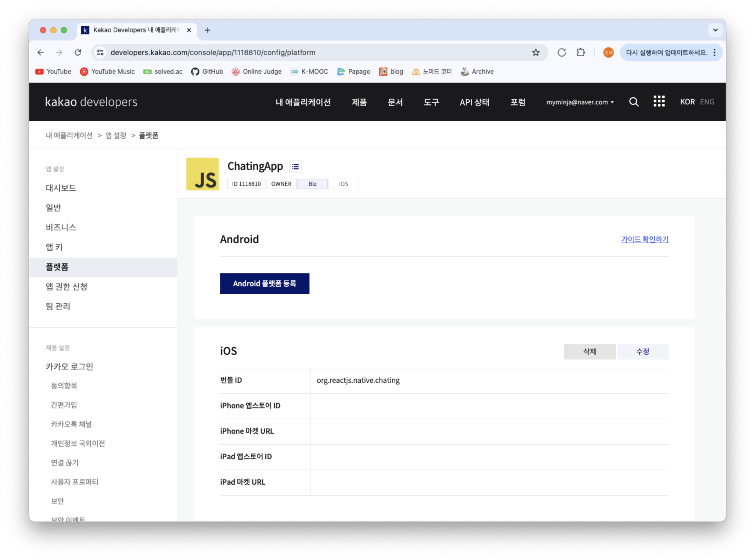Viewport: 755px width, 560px height.
Task: Switch language to ENG
Action: [x=707, y=102]
